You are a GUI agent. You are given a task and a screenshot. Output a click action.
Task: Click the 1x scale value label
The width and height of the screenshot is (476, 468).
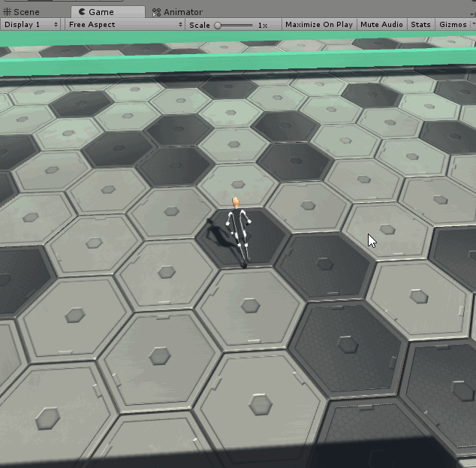point(263,26)
